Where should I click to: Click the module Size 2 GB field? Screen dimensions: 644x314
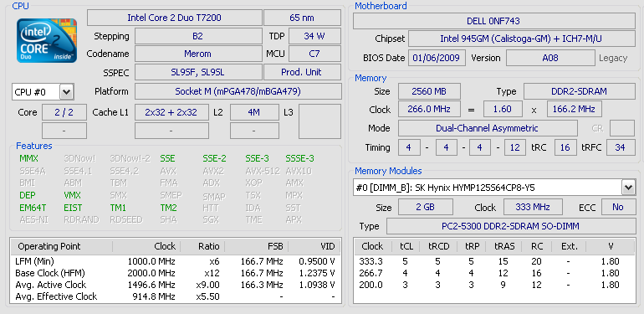[x=426, y=207]
